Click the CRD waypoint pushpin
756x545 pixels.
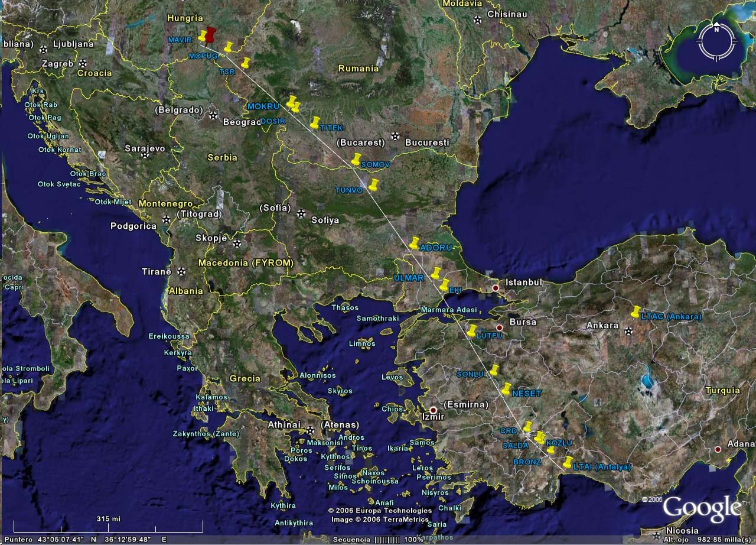528,427
